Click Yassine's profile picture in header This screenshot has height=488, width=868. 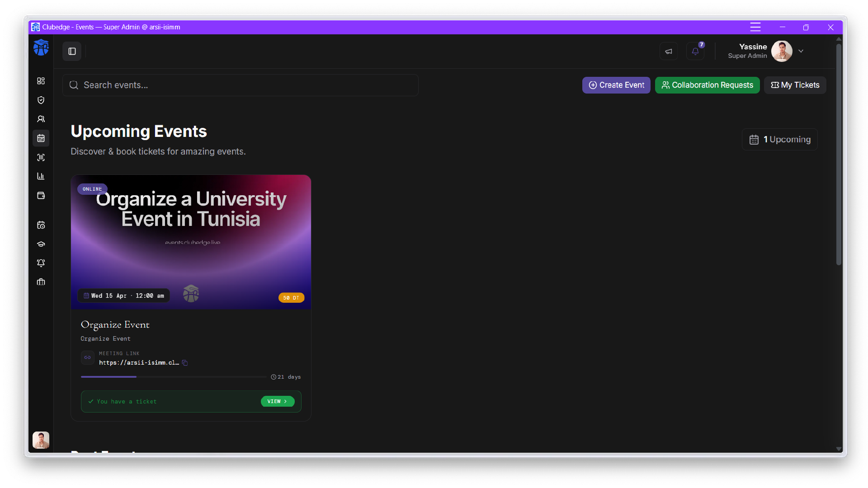(x=782, y=51)
